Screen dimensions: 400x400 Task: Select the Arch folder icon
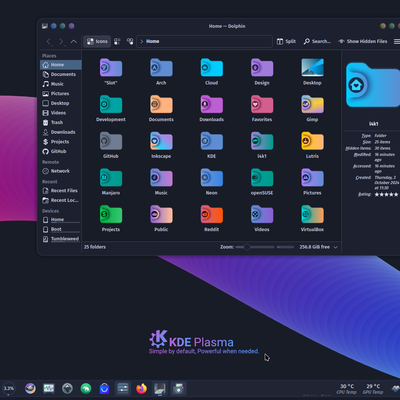(x=161, y=68)
